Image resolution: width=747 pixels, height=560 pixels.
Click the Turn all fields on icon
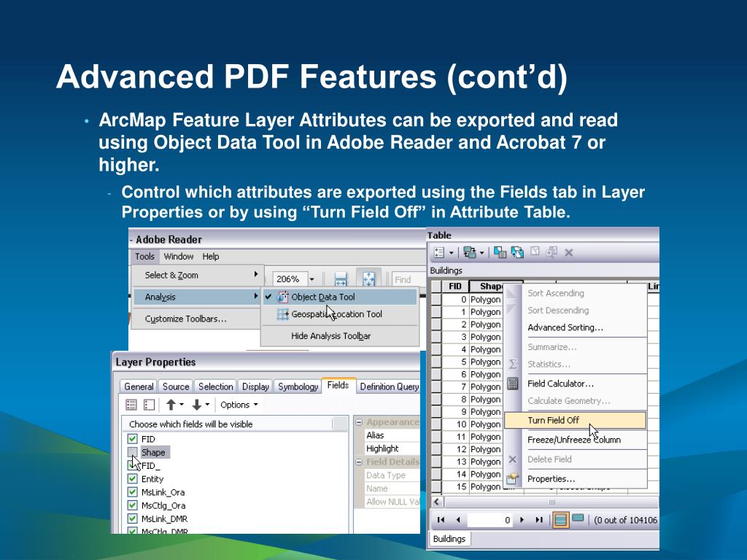(x=131, y=405)
